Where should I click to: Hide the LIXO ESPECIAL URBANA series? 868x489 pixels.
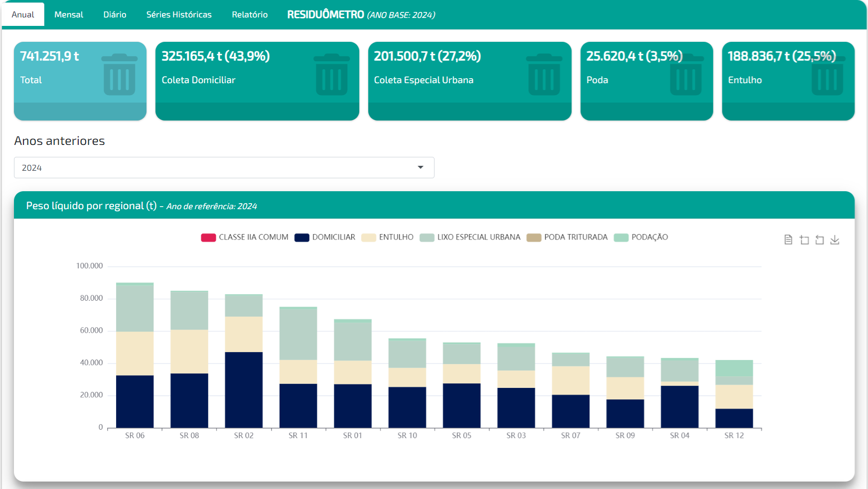point(470,238)
